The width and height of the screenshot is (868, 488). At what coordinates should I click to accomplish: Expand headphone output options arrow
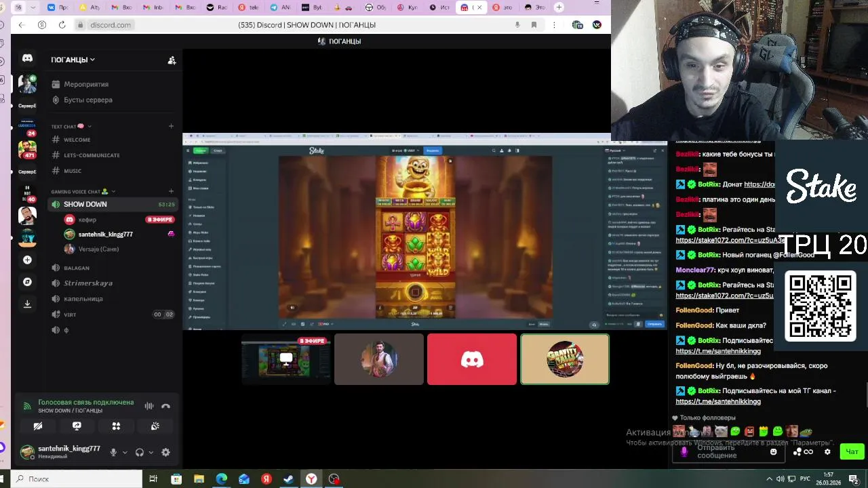click(151, 453)
